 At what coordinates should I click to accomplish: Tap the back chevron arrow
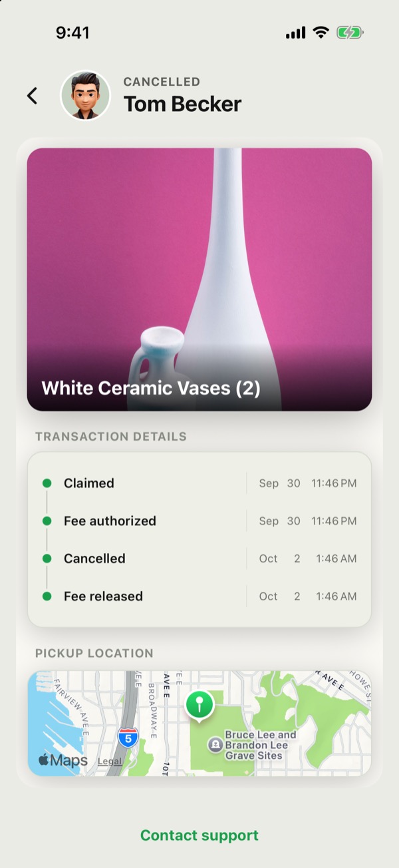[32, 96]
